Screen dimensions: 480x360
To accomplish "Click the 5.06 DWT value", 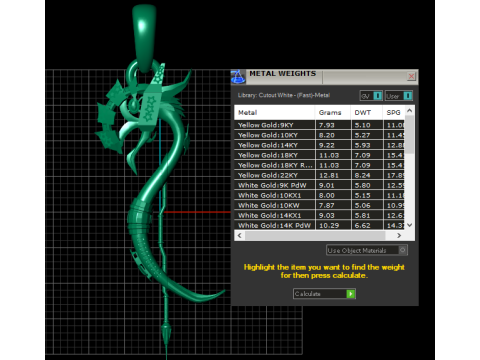I will [x=362, y=205].
